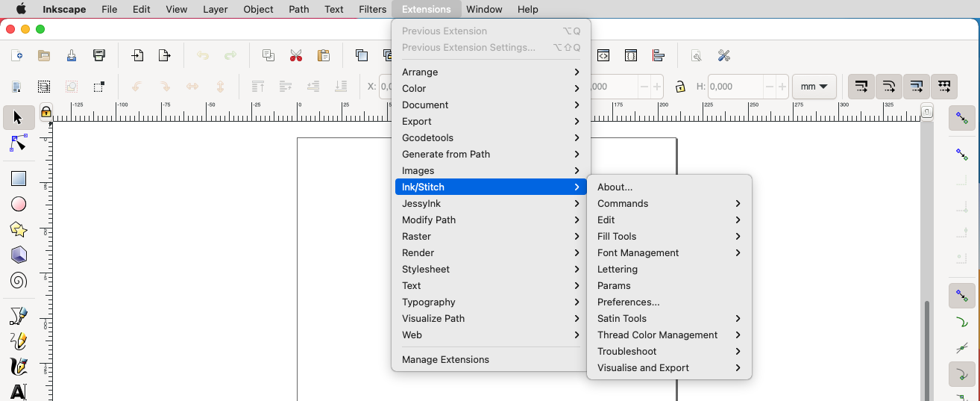Choose the Ellipse circle tool
Screen dimensions: 980x401
(19, 204)
